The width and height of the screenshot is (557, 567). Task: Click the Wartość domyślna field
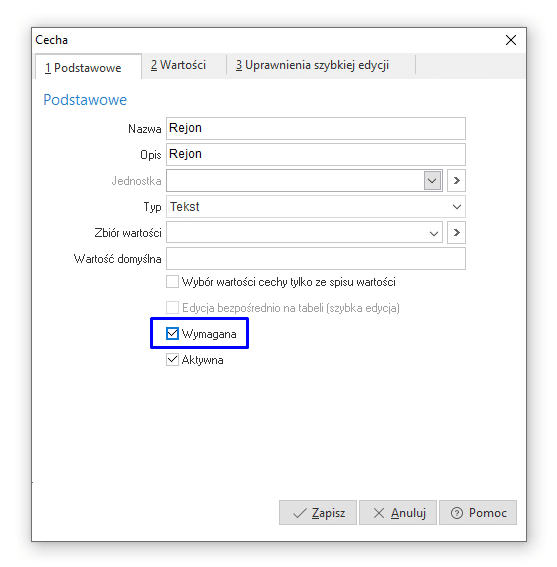[x=316, y=259]
